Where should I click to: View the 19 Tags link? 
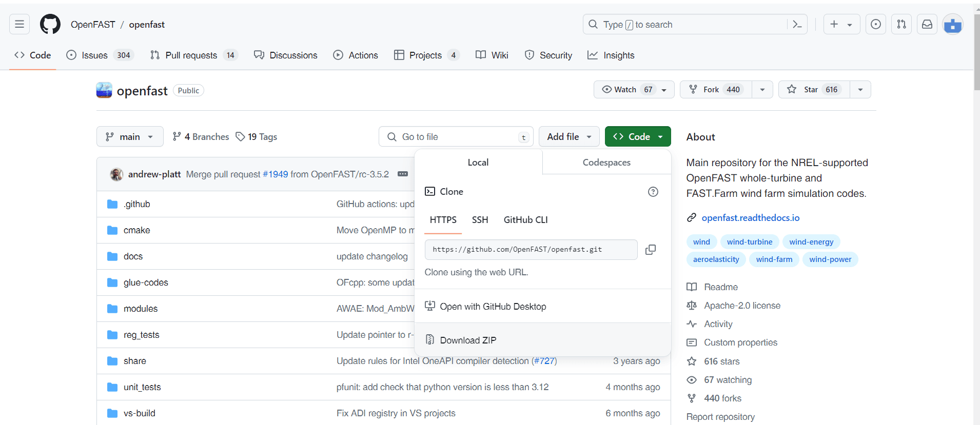[257, 137]
